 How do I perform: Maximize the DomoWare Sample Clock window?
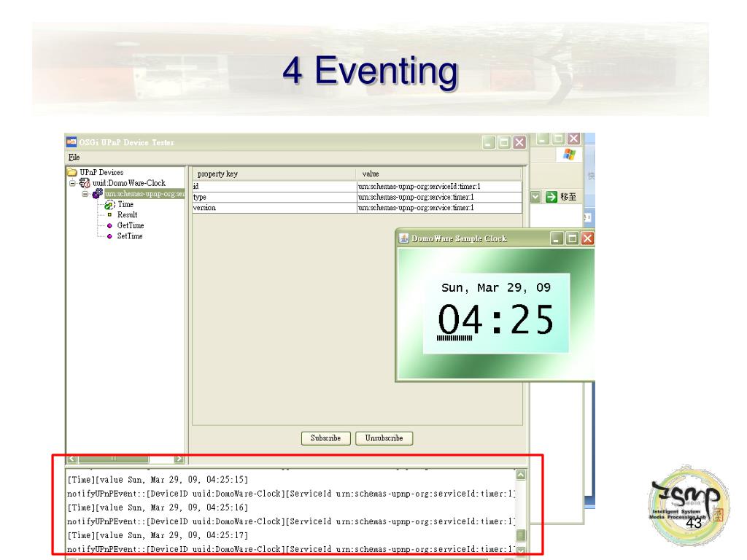click(572, 238)
